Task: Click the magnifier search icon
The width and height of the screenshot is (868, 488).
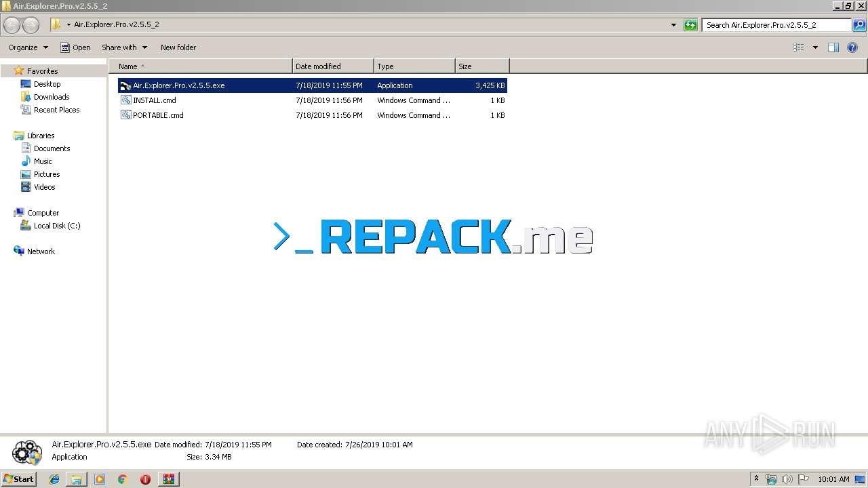Action: point(859,25)
